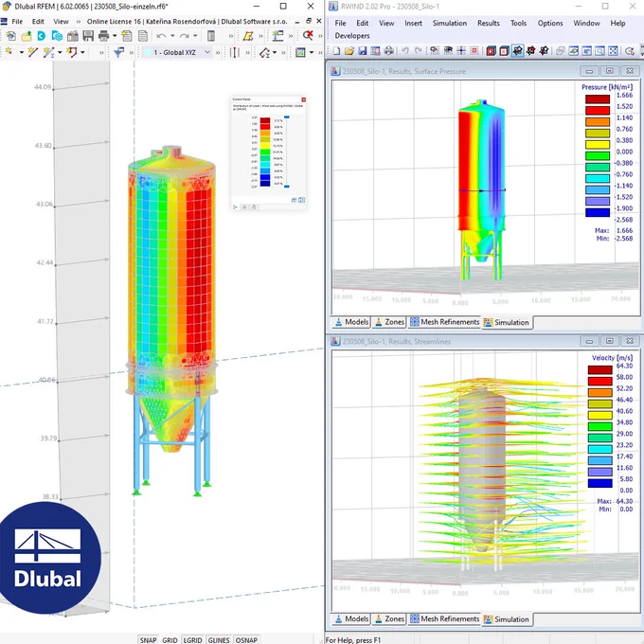
Task: Click the dark blue -1.900 pressure legend swatch
Action: click(598, 212)
